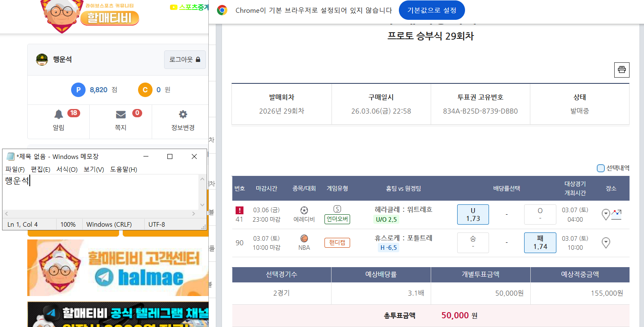644x327 pixels.
Task: Open the 할매티비 고객센터 telegram banner
Action: [118, 268]
